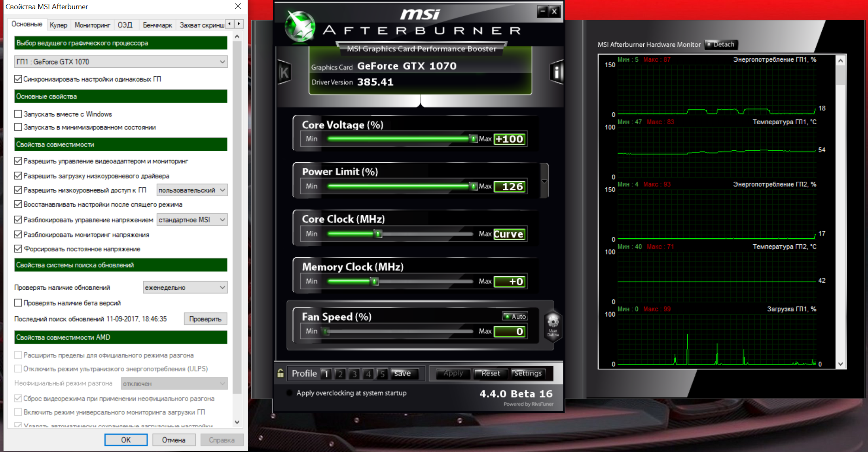Click the Memory Clock slider handle
The image size is (868, 452).
374,281
